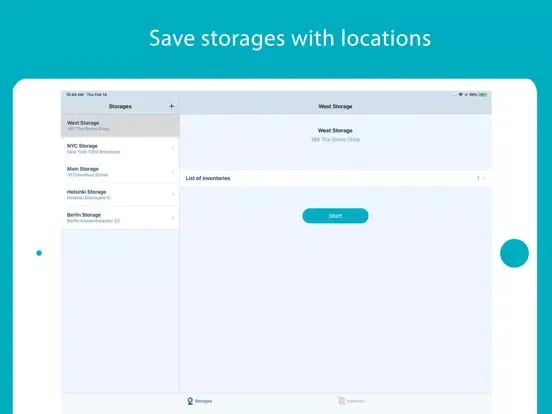Viewport: 552px width, 414px height.
Task: Switch to Inventory tab
Action: pos(351,401)
